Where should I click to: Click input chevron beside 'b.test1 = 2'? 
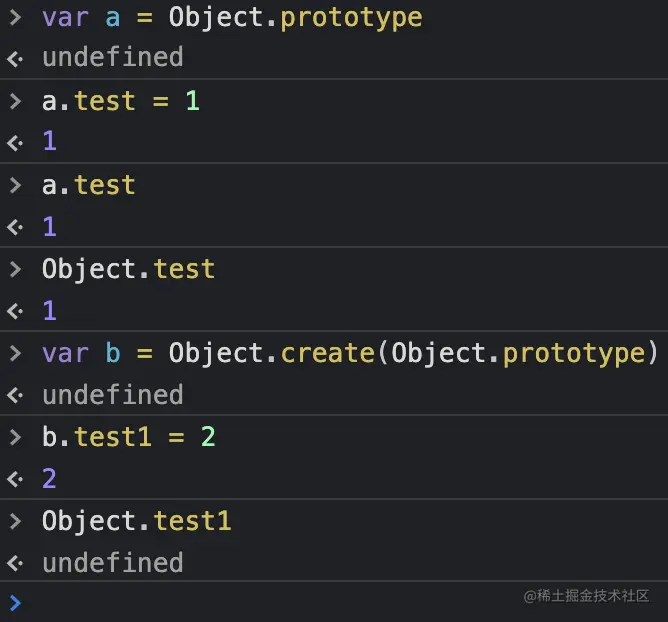(15, 437)
